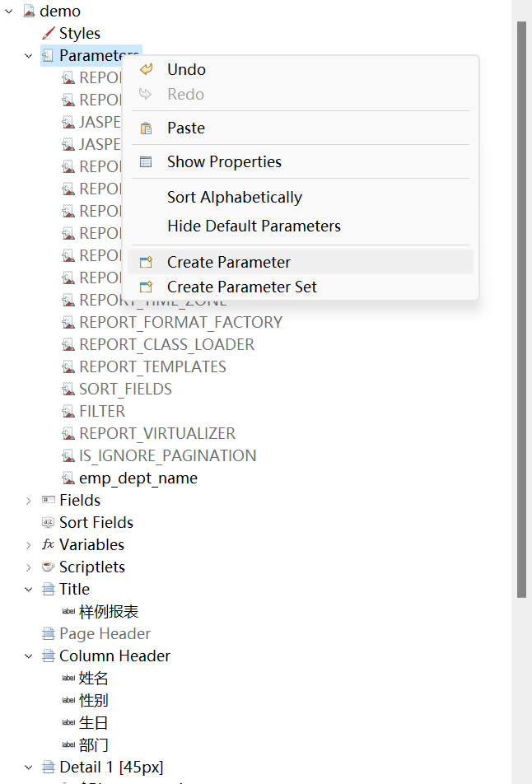Click the Styles pencil icon
Screen dimensions: 532x784
pyautogui.click(x=49, y=34)
